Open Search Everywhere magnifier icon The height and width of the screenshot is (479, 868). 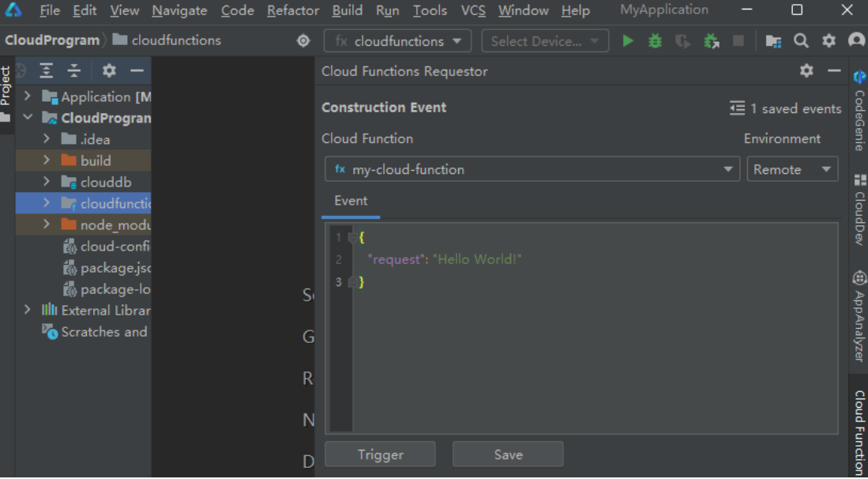(x=801, y=41)
